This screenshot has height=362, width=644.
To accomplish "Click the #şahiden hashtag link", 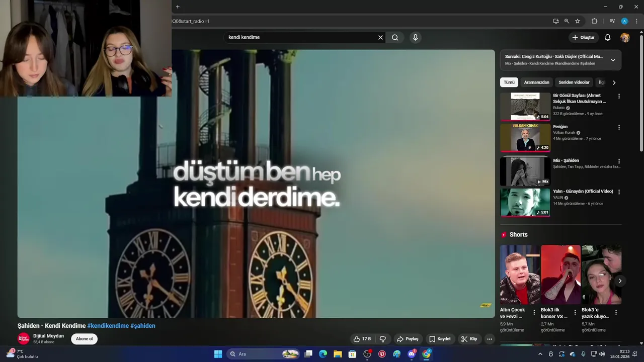I will (143, 326).
